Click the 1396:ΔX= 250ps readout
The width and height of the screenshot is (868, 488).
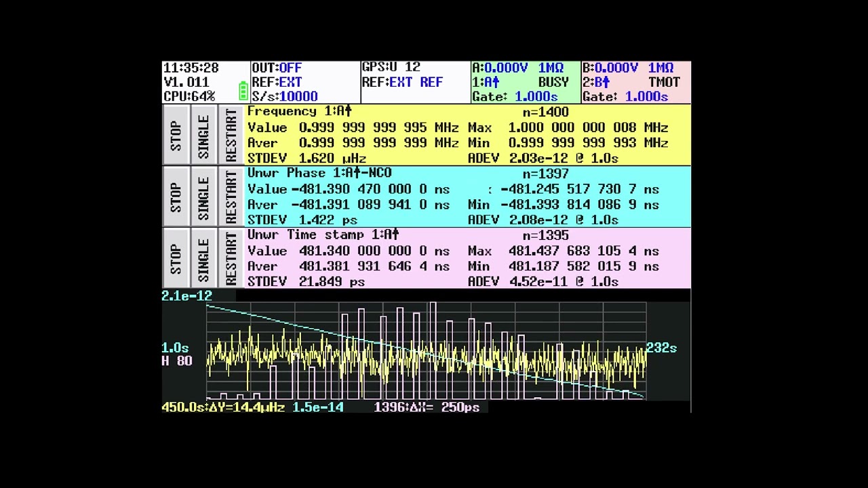427,407
